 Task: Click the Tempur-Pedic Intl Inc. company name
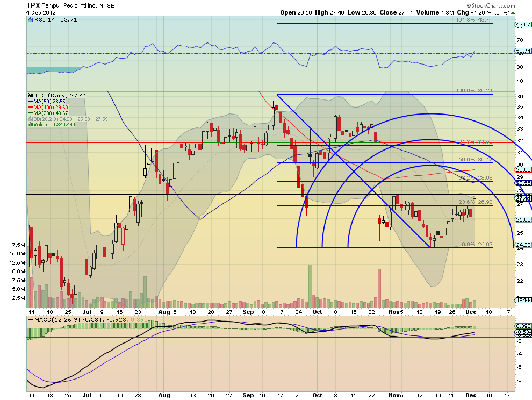[x=69, y=6]
